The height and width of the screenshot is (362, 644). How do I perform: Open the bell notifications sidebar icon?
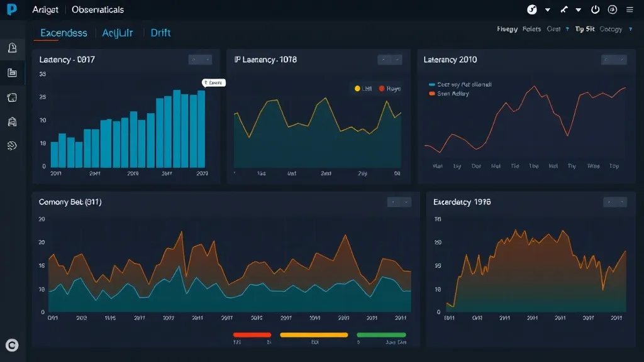[x=13, y=48]
